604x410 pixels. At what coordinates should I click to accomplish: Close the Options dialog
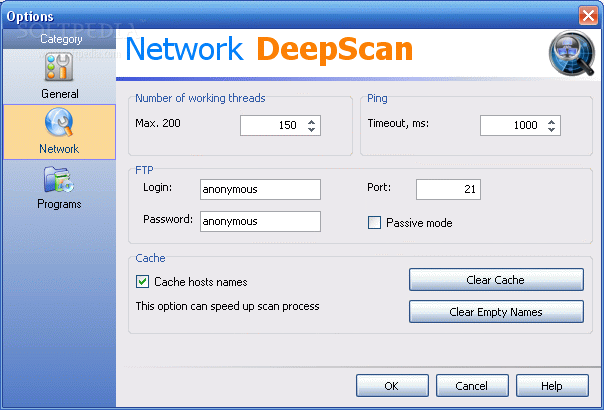tap(588, 16)
